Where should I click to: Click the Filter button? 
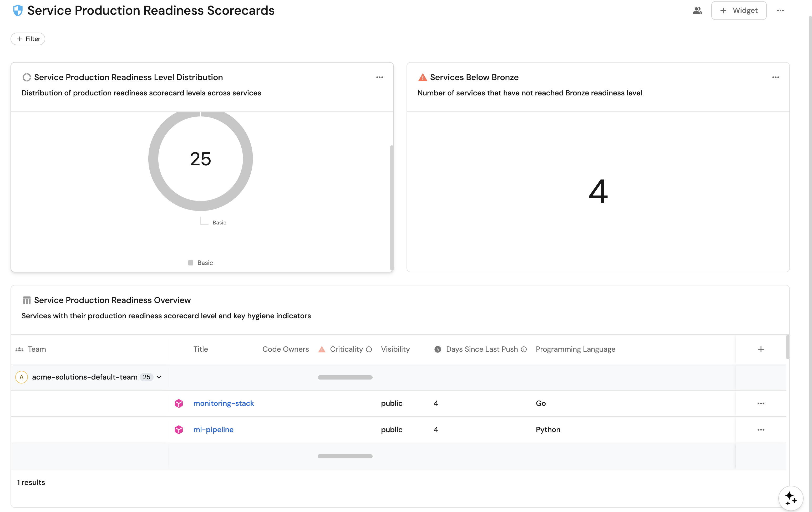click(28, 39)
